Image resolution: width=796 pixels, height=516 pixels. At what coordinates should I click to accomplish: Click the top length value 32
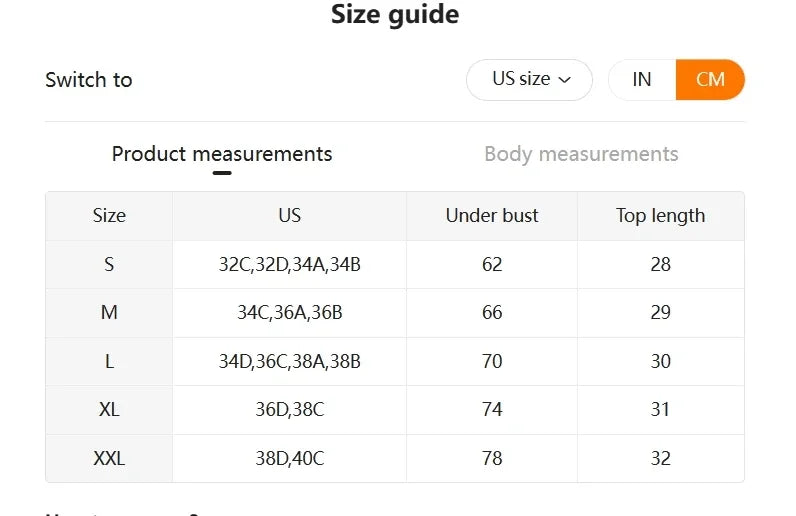(660, 459)
